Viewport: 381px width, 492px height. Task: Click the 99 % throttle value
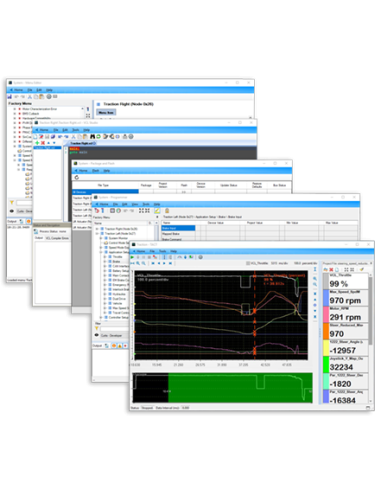(x=339, y=284)
